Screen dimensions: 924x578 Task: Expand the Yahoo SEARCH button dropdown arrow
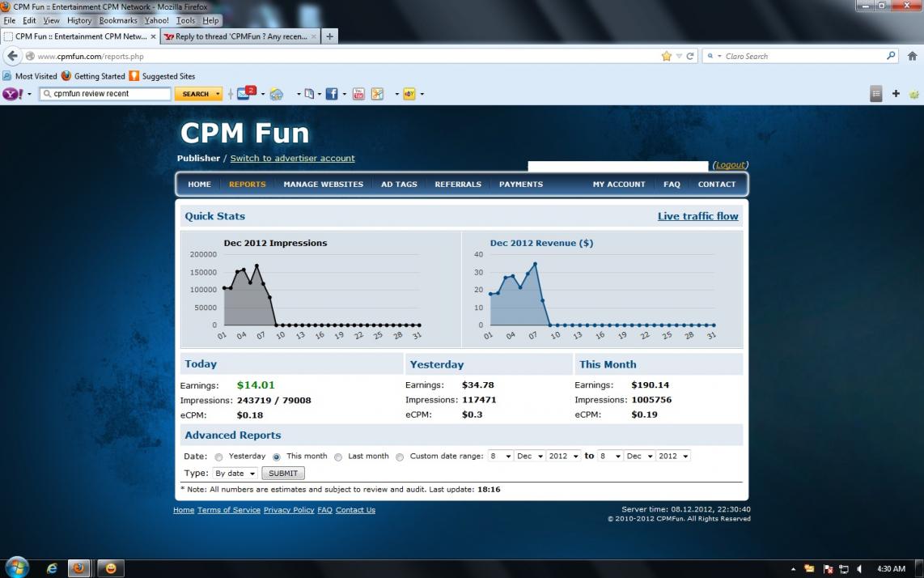coord(218,94)
